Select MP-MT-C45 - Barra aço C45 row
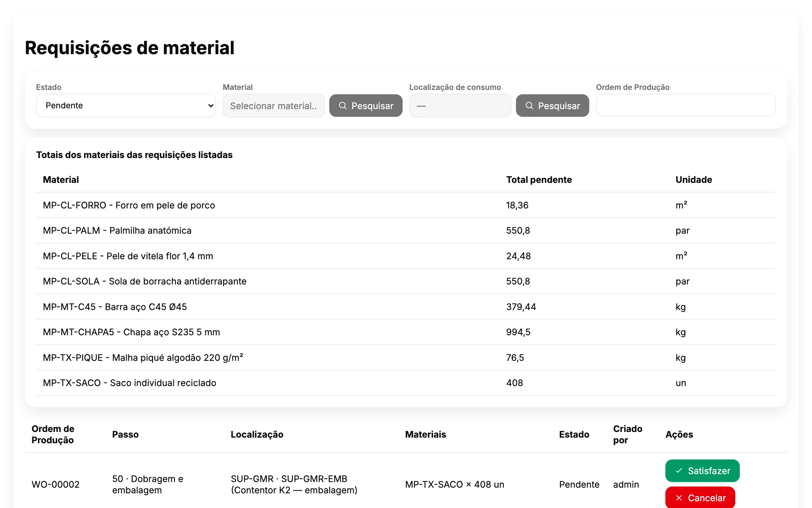This screenshot has height=508, width=812. [406, 307]
